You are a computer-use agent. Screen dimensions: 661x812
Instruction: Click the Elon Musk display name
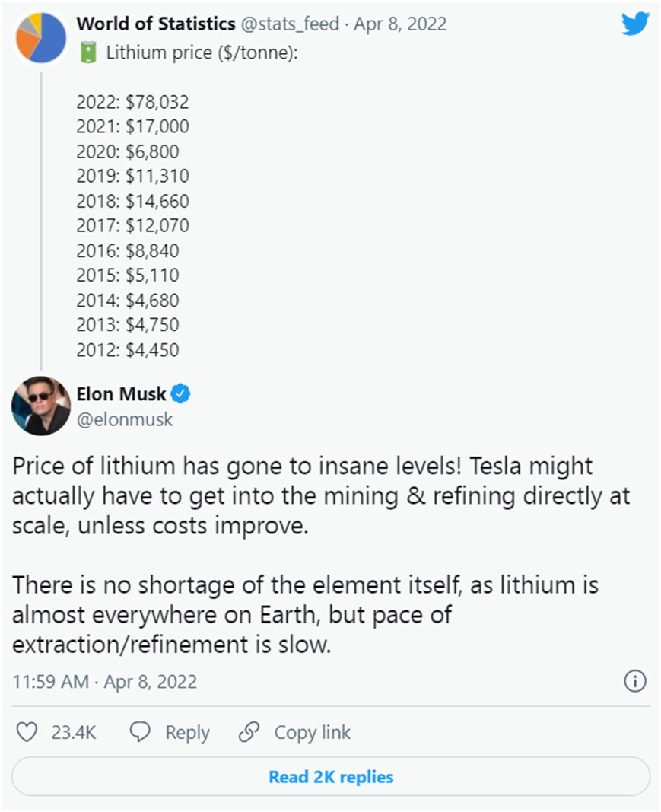pyautogui.click(x=120, y=393)
